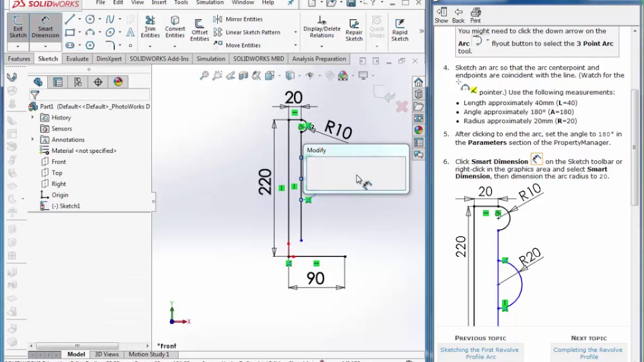Open Design Library task pane icon
The image size is (644, 362).
(x=419, y=94)
